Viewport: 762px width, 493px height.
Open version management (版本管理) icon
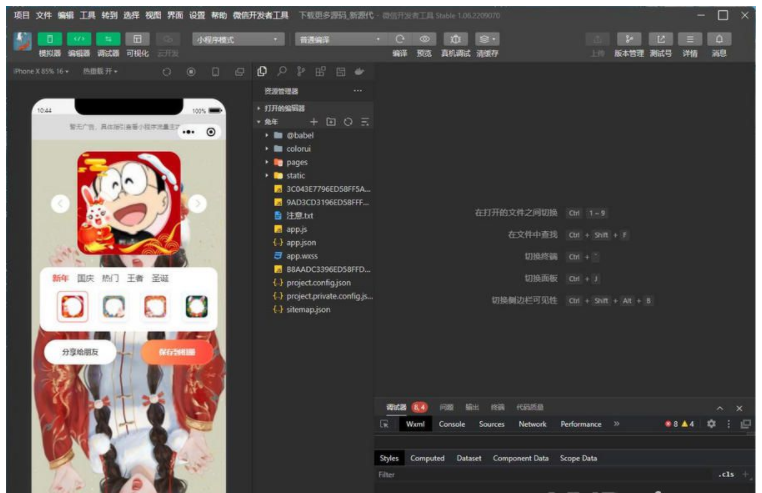click(x=628, y=39)
